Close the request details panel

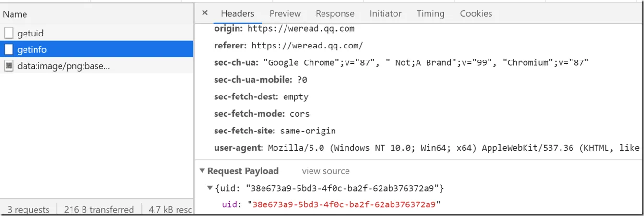click(205, 13)
